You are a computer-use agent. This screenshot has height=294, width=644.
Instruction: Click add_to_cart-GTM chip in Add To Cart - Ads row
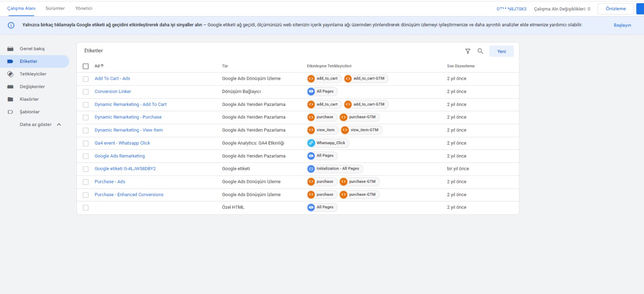coord(366,79)
